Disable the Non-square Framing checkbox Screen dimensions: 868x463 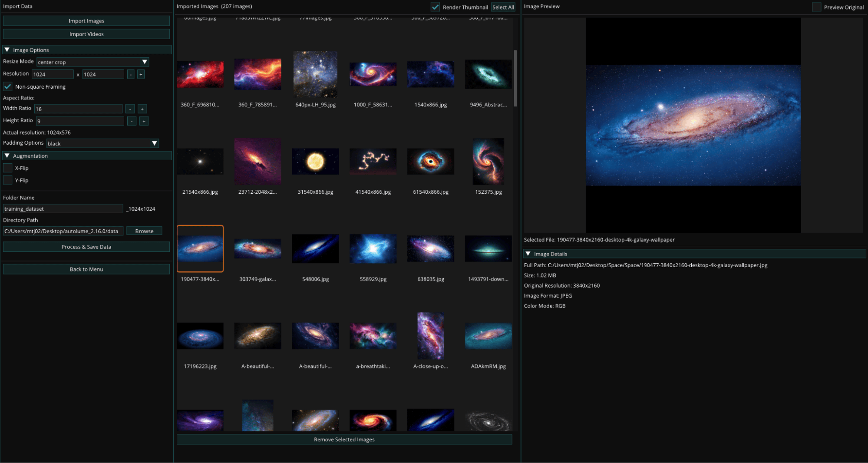(8, 86)
